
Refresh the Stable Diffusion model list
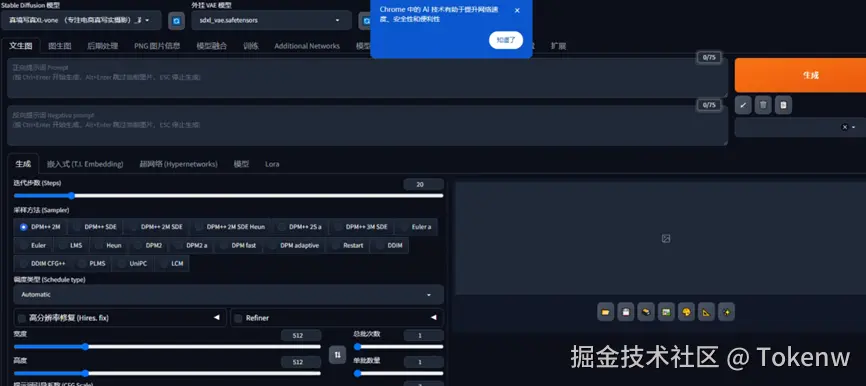tap(176, 20)
